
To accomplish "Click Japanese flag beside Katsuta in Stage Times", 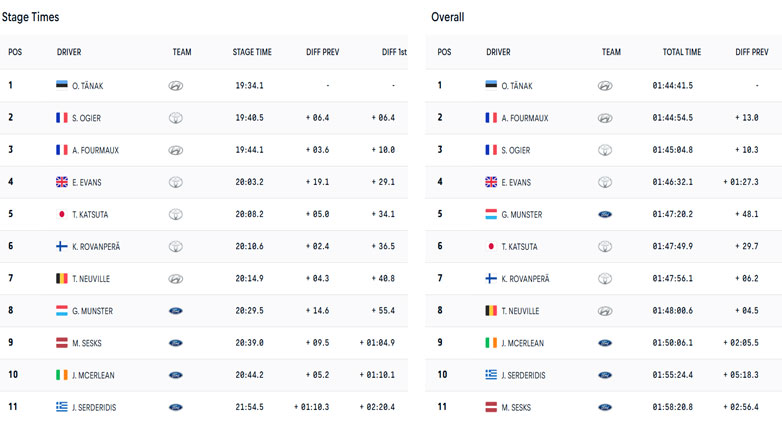I will [x=63, y=214].
